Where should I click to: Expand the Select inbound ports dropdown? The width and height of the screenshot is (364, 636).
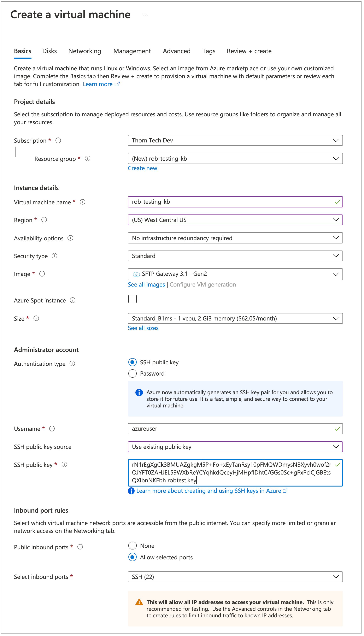(235, 577)
